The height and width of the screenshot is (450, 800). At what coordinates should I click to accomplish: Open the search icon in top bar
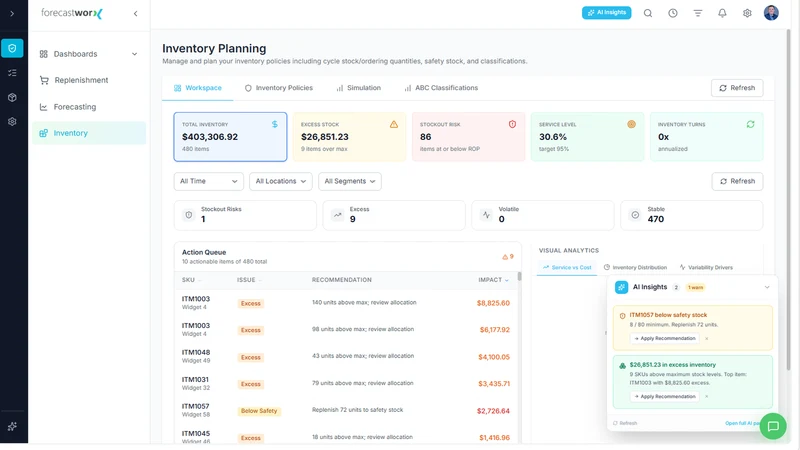647,13
